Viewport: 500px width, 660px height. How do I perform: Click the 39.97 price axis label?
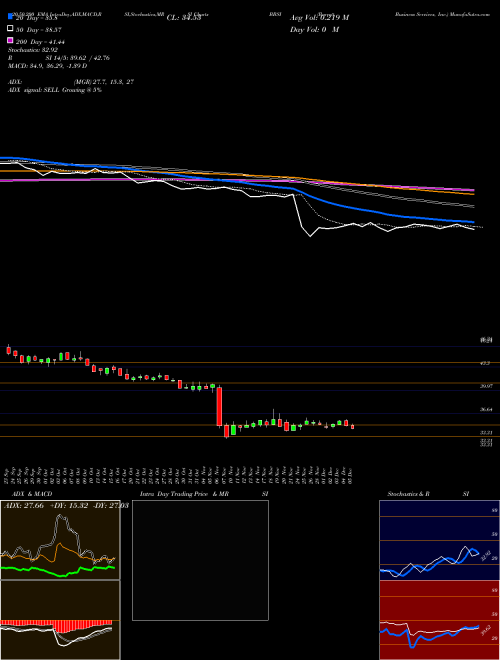point(486,386)
